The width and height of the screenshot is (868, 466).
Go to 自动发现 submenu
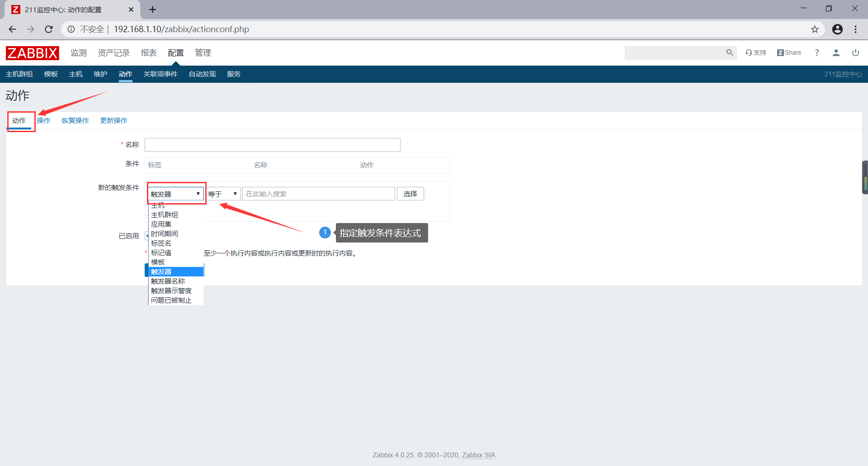(202, 74)
